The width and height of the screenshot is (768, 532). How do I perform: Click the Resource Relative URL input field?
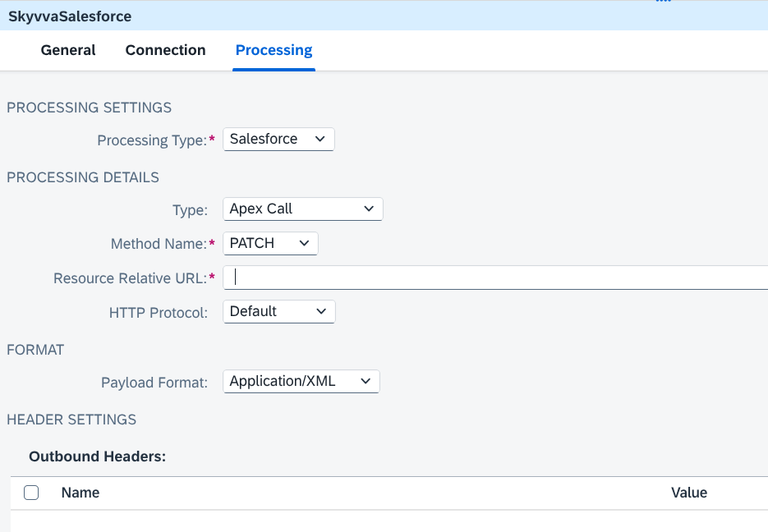tap(495, 277)
